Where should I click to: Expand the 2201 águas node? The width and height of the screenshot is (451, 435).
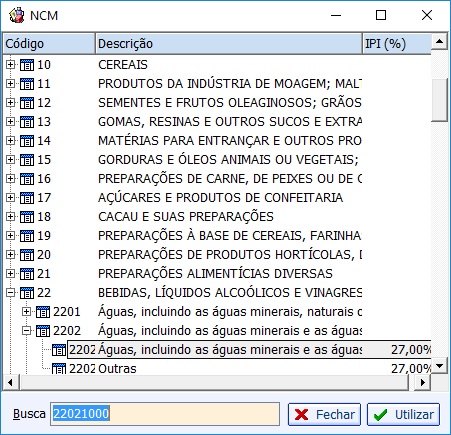tap(26, 311)
